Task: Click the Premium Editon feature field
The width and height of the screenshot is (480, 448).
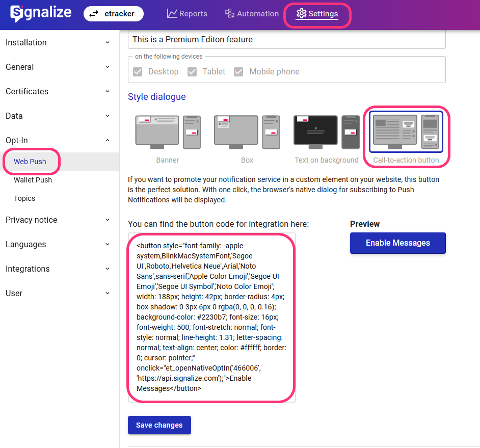Action: [286, 40]
